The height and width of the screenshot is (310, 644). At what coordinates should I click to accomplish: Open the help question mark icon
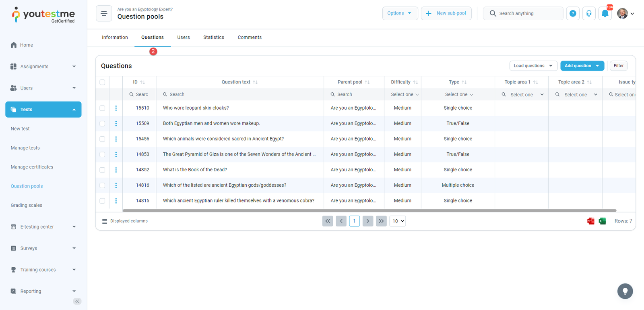[573, 13]
